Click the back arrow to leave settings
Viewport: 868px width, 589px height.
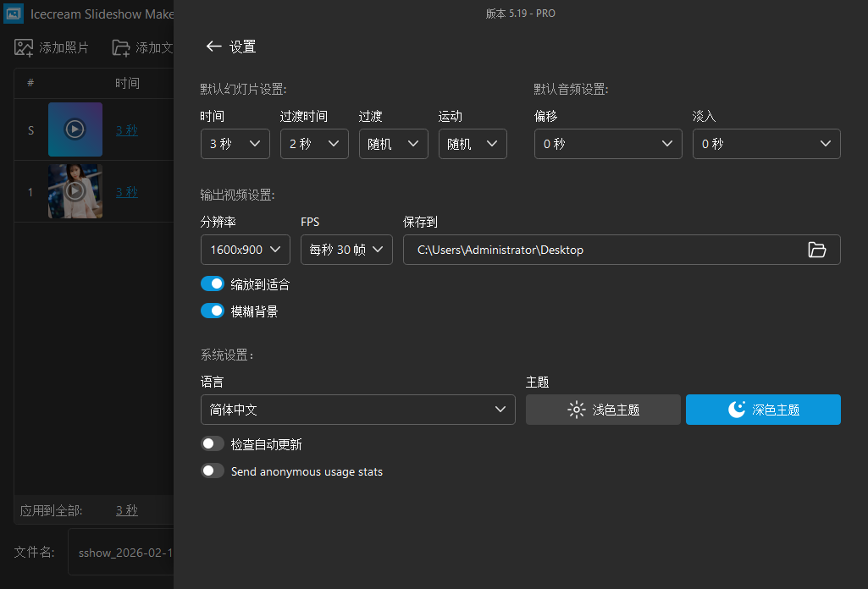coord(214,47)
